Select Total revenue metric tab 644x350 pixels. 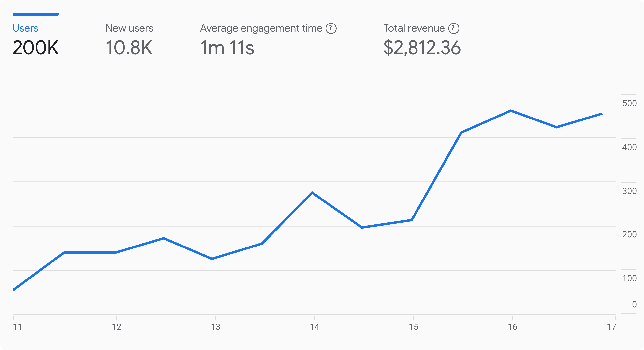click(414, 28)
